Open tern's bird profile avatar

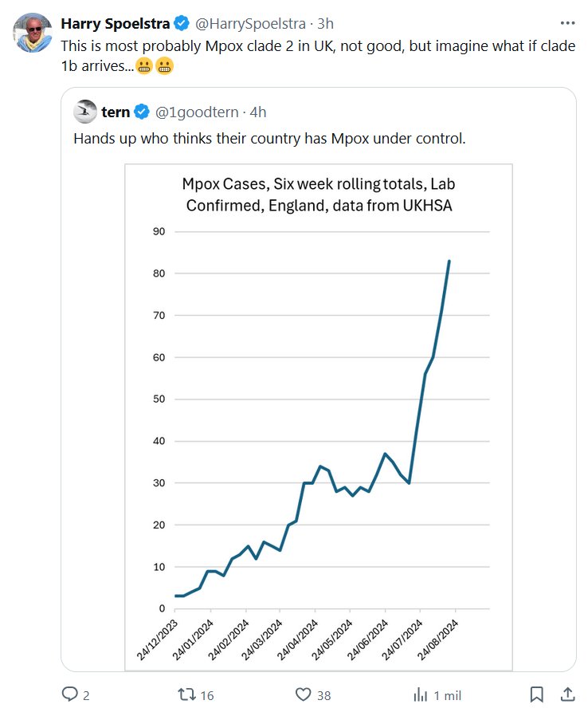click(x=85, y=112)
